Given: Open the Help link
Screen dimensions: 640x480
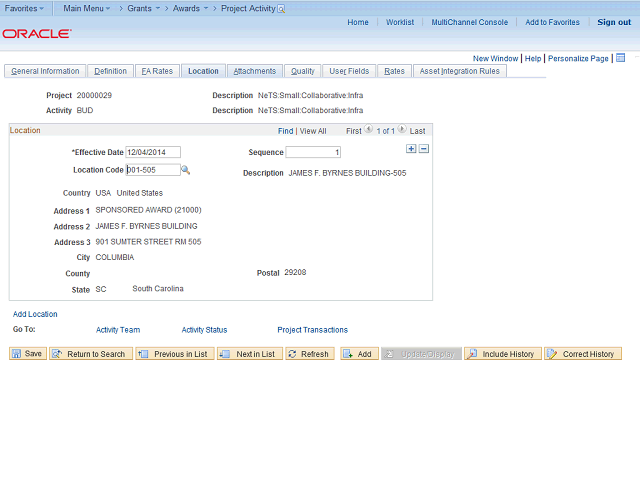Looking at the screenshot, I should (x=533, y=58).
